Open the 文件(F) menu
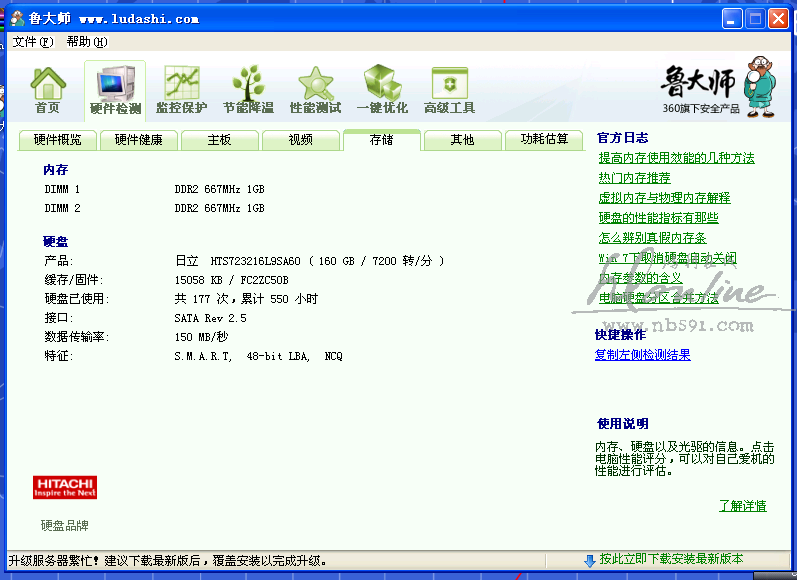797x580 pixels. click(33, 42)
